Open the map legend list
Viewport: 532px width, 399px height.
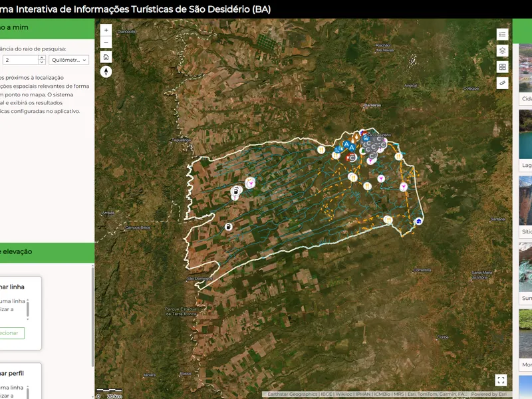pos(502,35)
